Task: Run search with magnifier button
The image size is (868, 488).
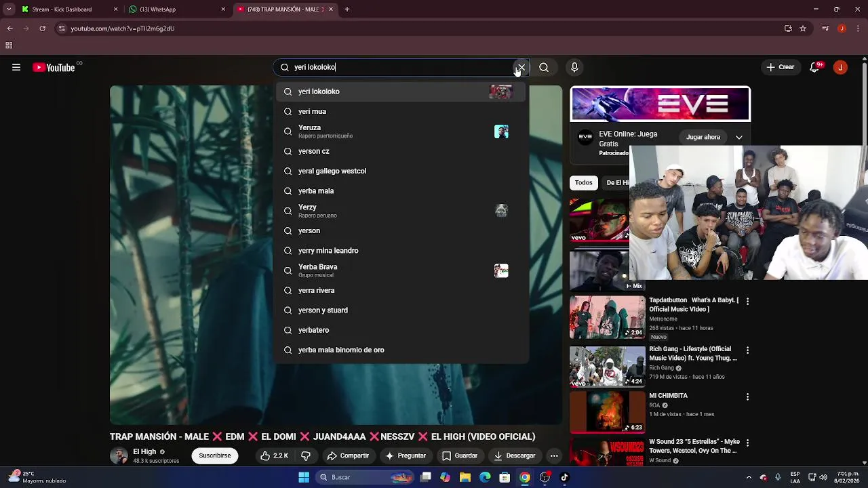Action: coord(544,67)
